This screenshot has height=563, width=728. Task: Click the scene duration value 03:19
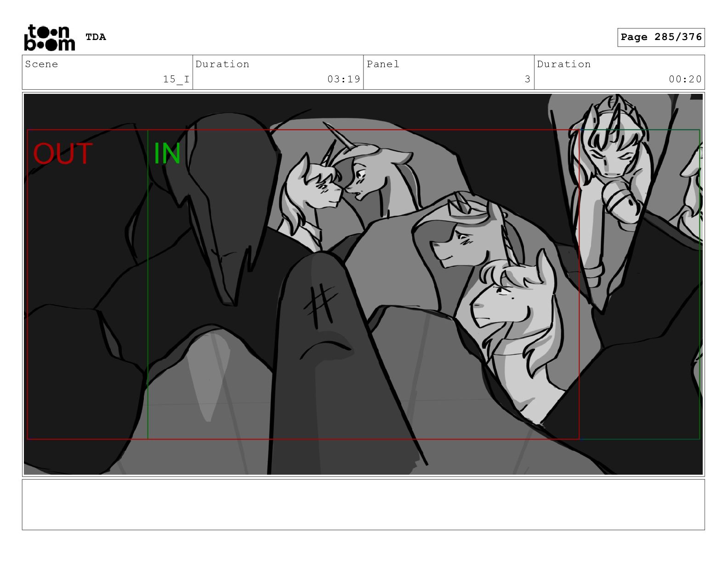(344, 79)
